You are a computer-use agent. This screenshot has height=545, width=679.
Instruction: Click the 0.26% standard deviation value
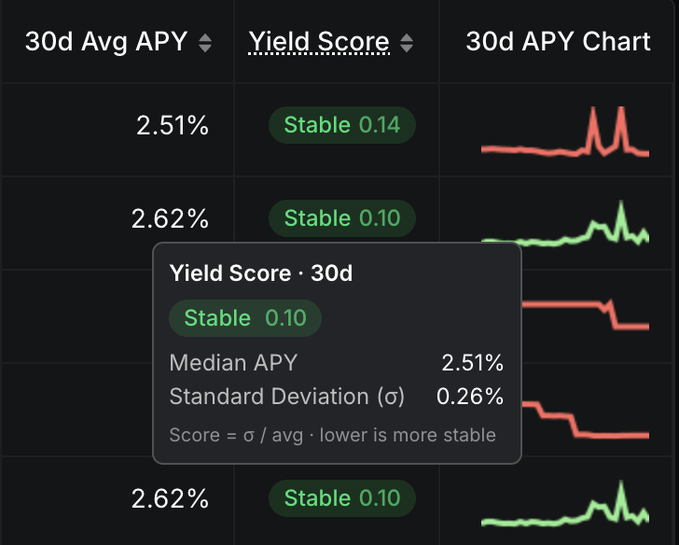tap(470, 396)
